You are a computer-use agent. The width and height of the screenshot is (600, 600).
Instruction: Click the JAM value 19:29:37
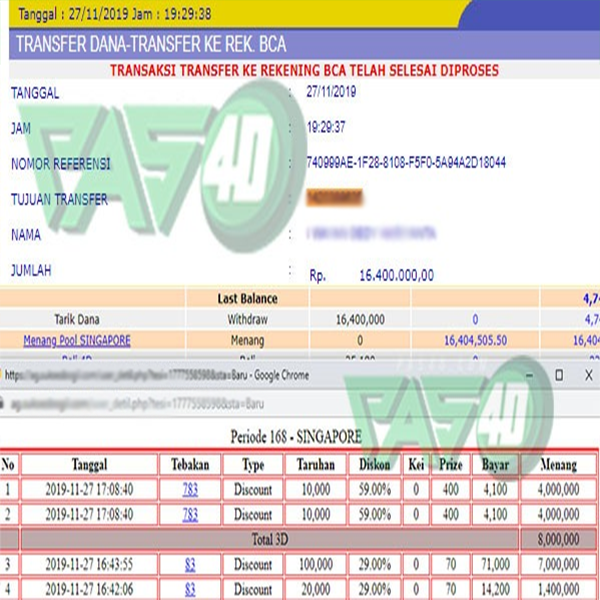(326, 127)
